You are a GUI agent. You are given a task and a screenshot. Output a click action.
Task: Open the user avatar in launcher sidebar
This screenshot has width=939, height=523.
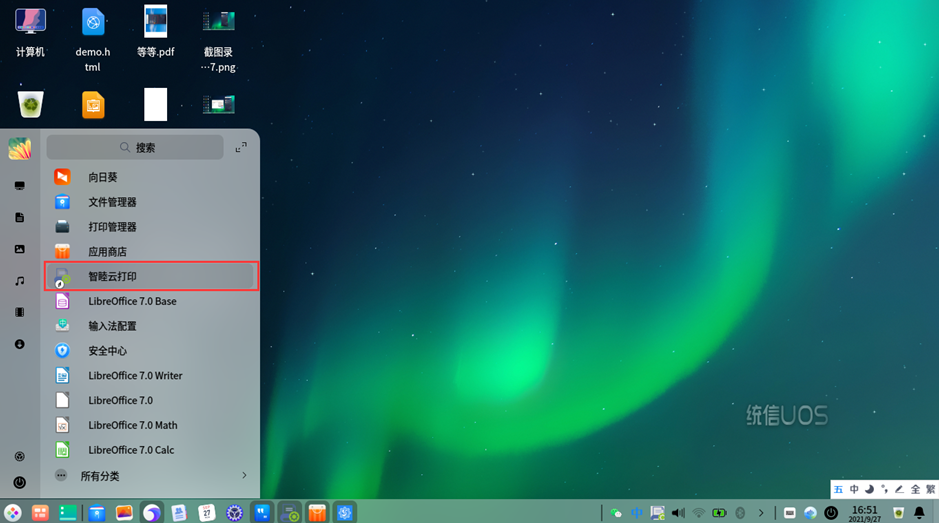click(x=20, y=149)
